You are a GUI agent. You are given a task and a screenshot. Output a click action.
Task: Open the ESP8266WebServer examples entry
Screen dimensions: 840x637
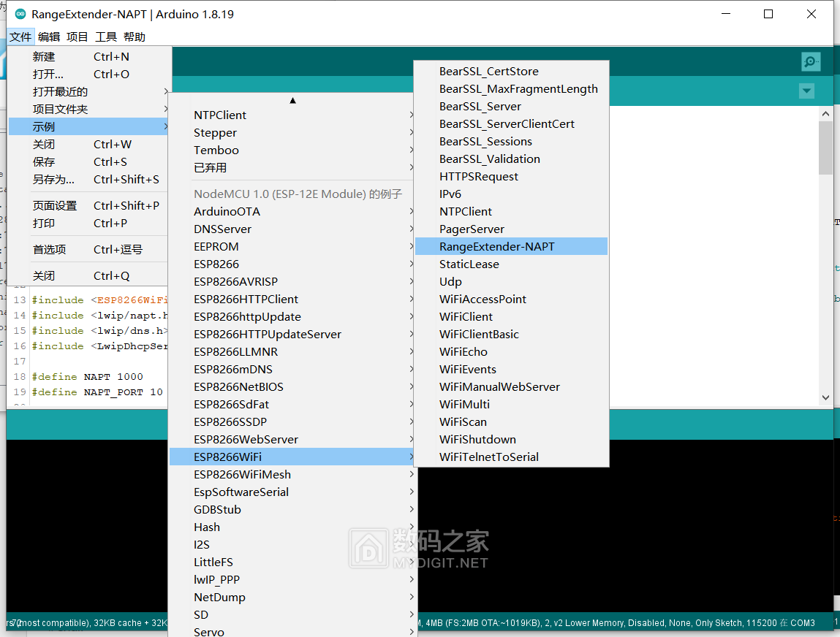(x=292, y=440)
